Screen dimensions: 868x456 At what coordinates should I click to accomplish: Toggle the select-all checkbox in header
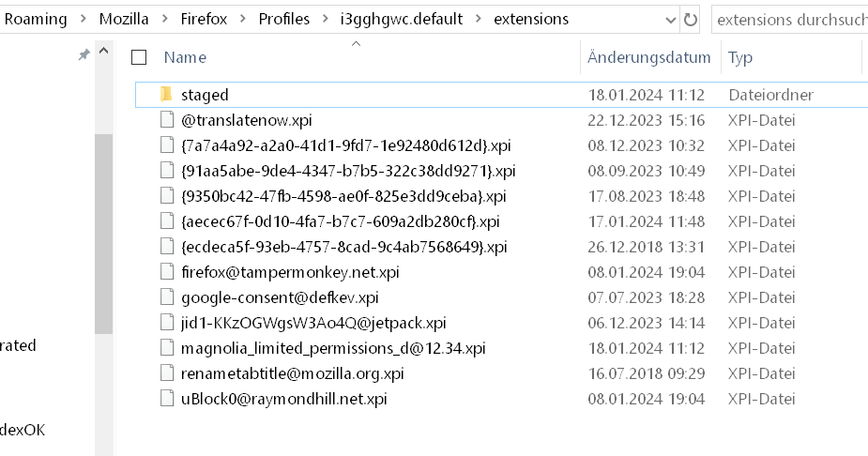click(140, 57)
